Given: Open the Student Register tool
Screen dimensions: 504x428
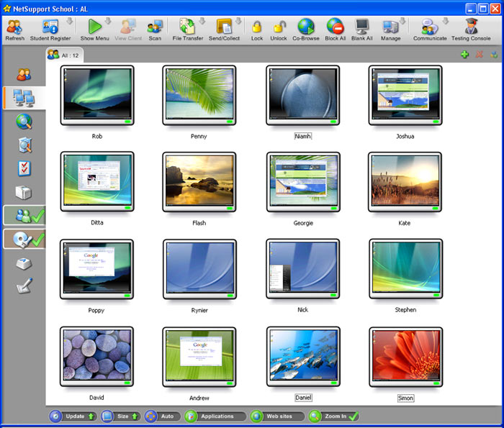Looking at the screenshot, I should coord(50,30).
